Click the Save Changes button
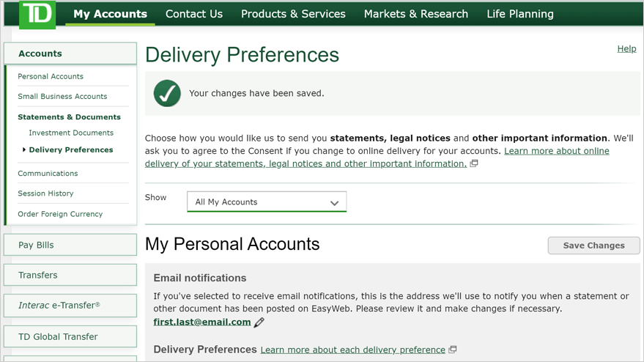 [x=594, y=245]
